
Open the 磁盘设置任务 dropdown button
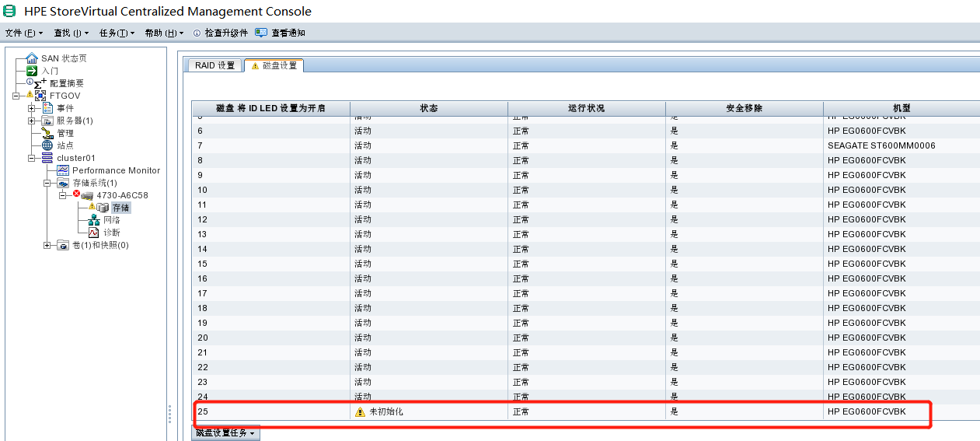click(x=225, y=433)
